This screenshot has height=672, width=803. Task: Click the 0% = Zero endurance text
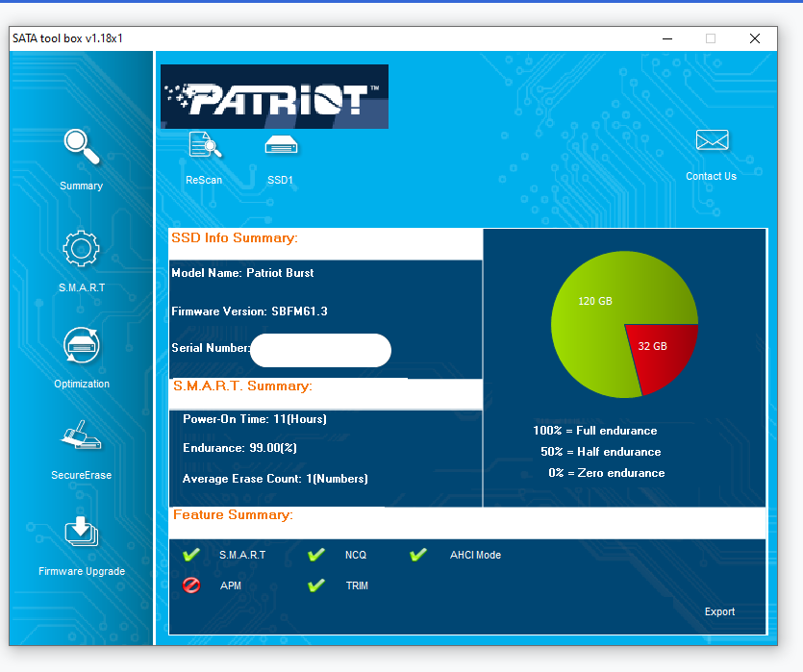click(607, 473)
